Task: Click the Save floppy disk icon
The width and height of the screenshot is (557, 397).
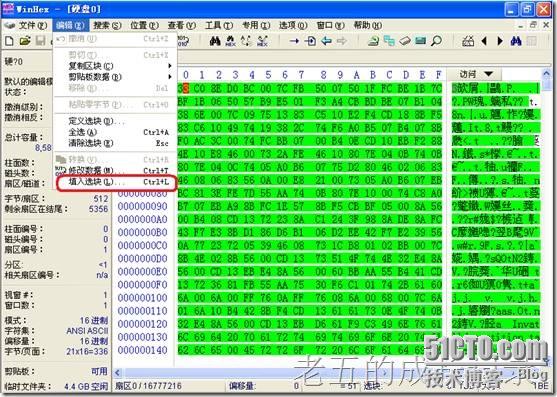Action: [40, 41]
